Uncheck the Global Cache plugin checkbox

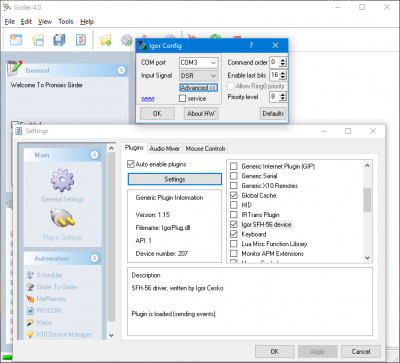tap(234, 195)
